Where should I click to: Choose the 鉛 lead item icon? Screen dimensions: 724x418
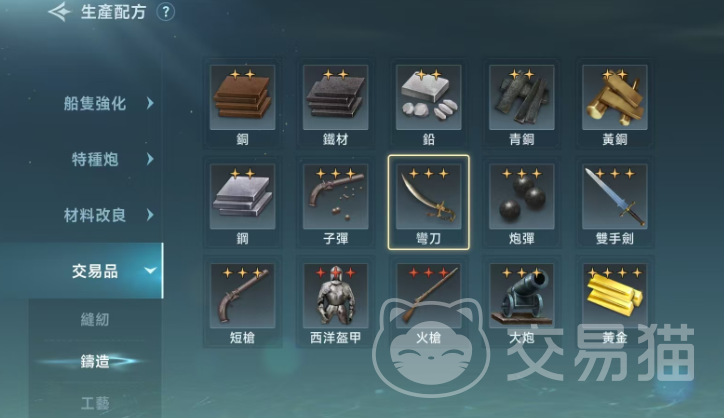pos(428,97)
